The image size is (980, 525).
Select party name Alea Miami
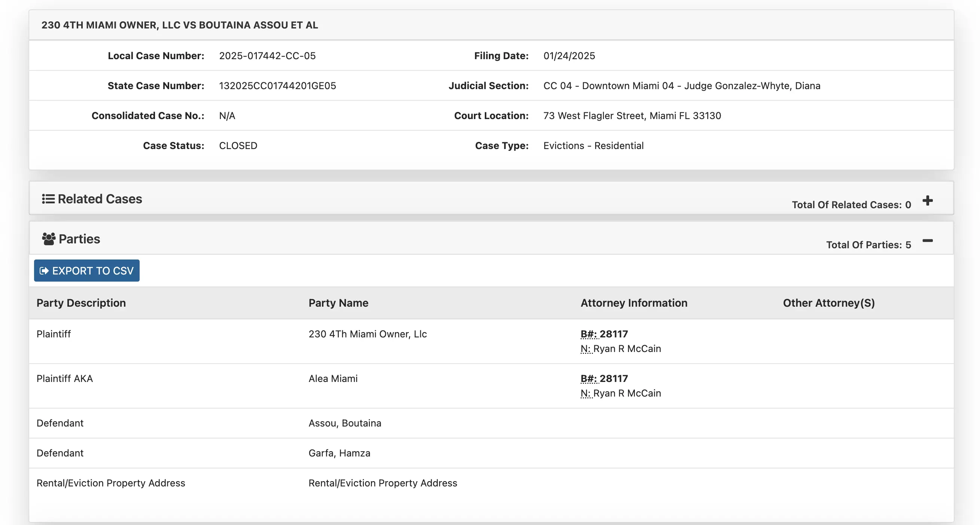pyautogui.click(x=333, y=379)
